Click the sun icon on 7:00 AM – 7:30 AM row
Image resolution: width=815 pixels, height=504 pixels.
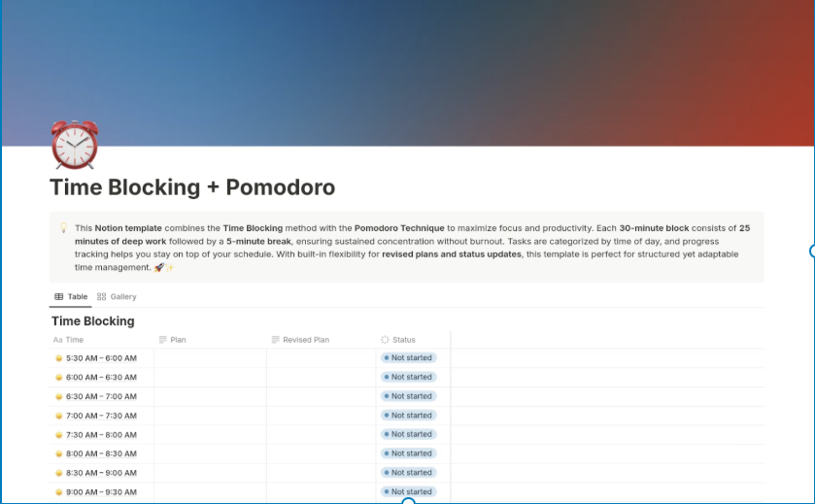pyautogui.click(x=58, y=416)
